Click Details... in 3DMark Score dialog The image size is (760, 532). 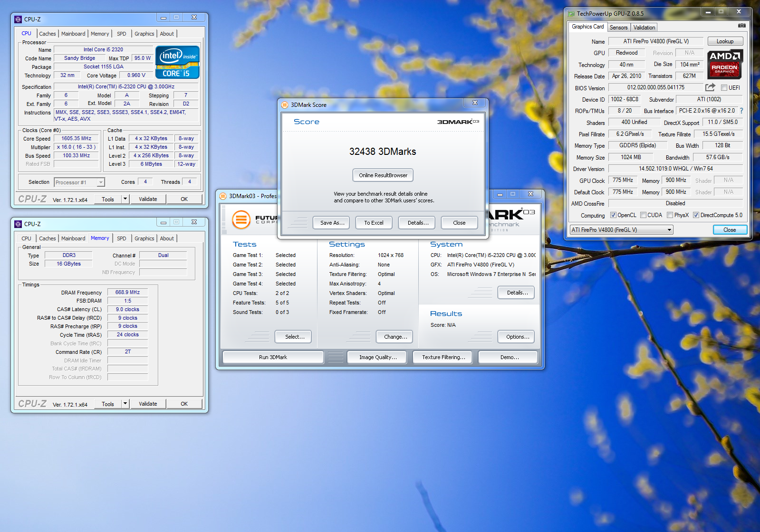[x=418, y=223]
